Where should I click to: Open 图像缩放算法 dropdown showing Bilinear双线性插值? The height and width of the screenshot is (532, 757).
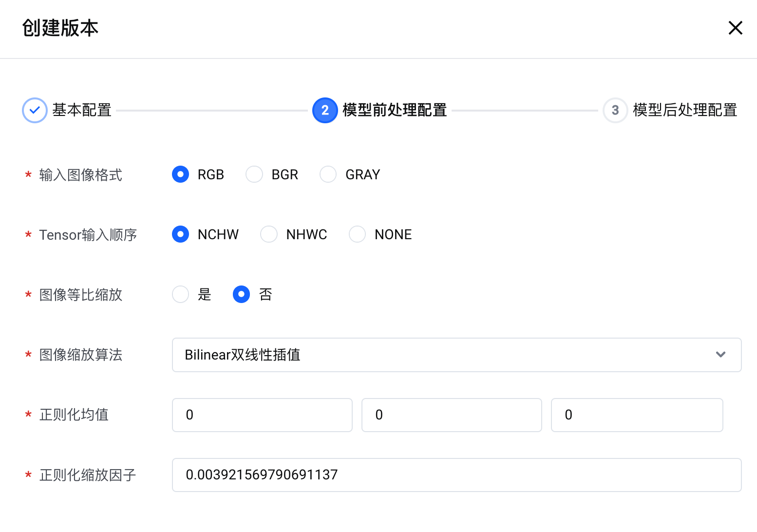[x=456, y=355]
